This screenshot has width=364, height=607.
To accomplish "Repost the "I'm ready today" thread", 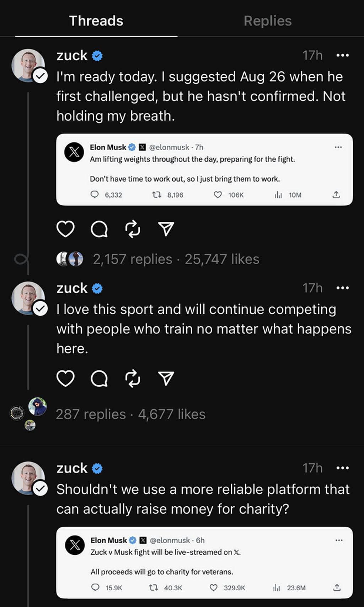I will (x=133, y=229).
